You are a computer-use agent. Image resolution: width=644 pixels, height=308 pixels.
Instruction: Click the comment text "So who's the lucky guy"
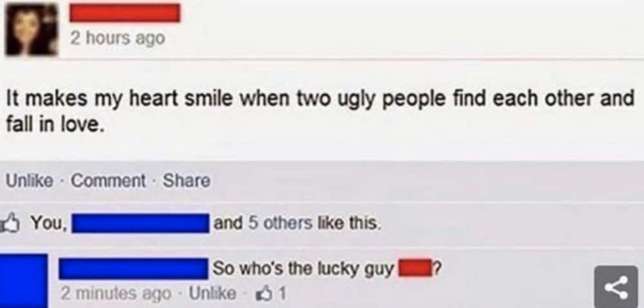point(303,270)
